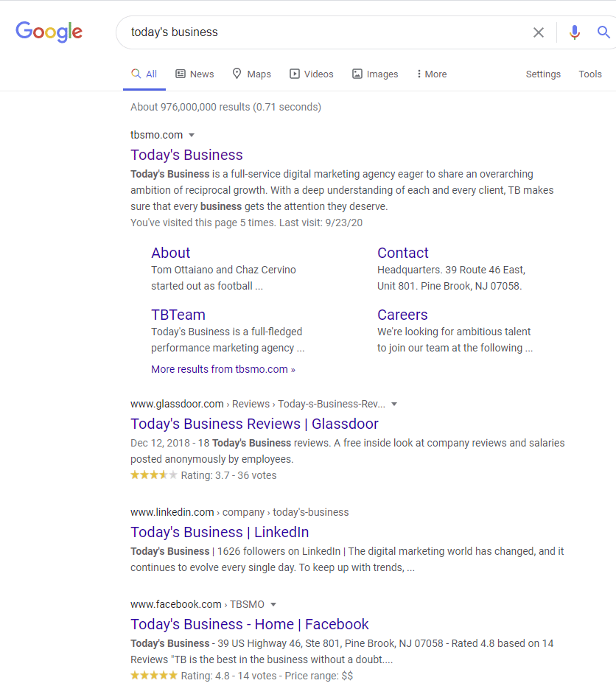Open the About sitelink
The image size is (616, 686).
click(x=171, y=253)
